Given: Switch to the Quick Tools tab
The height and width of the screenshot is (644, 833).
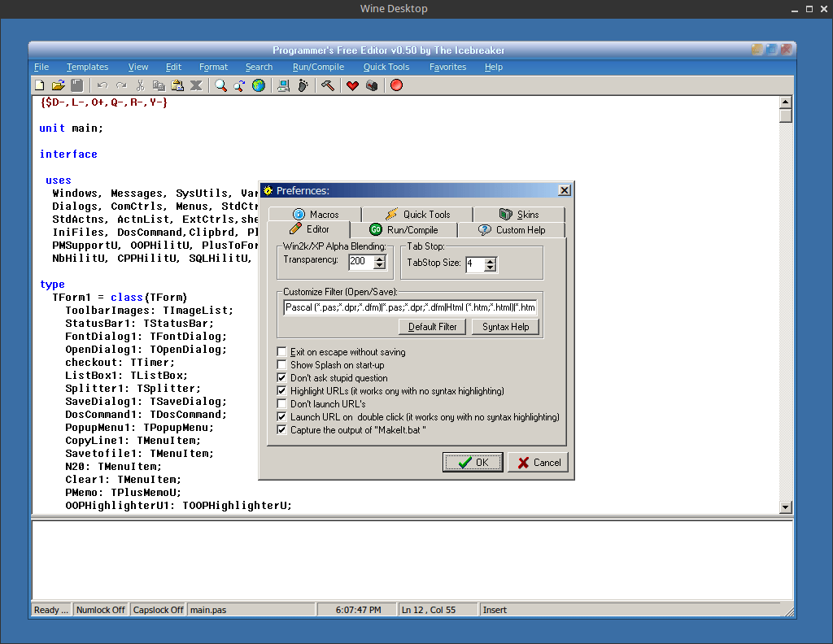Looking at the screenshot, I should (x=417, y=215).
